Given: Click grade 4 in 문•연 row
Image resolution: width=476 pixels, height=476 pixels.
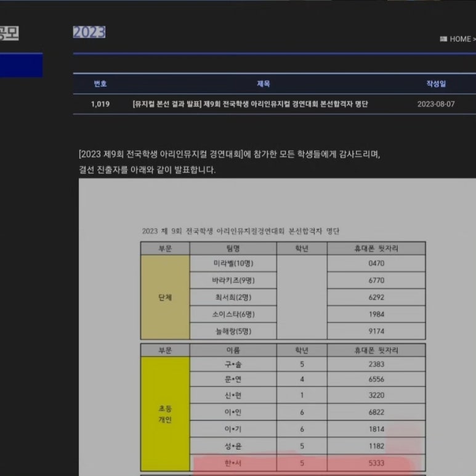Looking at the screenshot, I should (x=302, y=379).
